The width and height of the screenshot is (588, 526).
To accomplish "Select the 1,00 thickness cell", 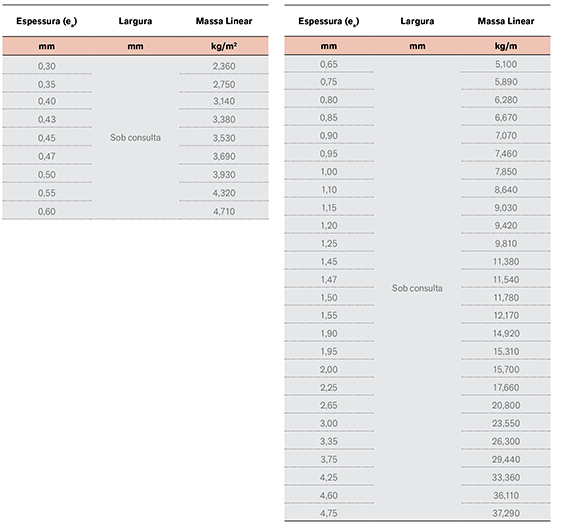I will (x=328, y=172).
